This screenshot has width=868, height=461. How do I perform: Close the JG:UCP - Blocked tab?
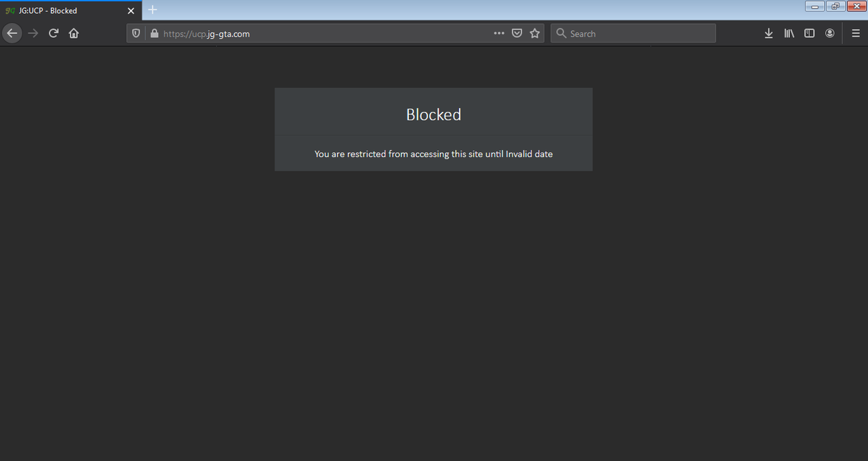131,11
